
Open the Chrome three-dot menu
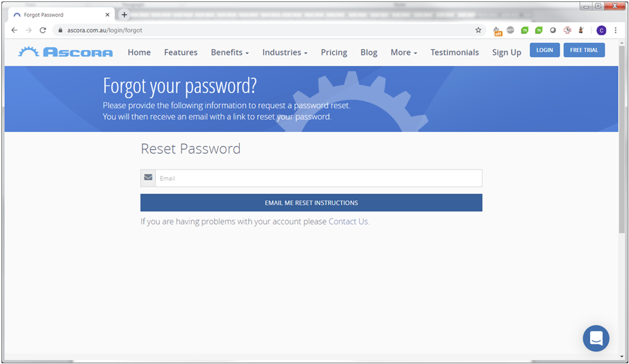coord(616,31)
